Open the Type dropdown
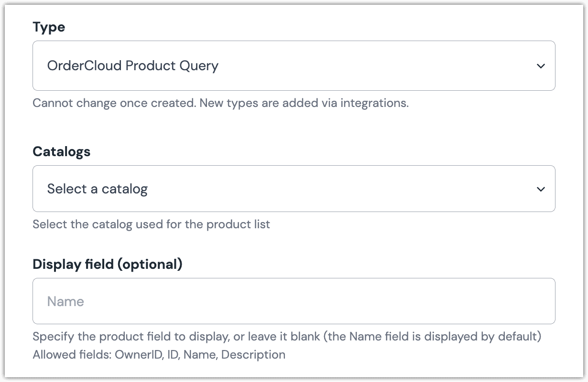This screenshot has height=382, width=588. pyautogui.click(x=294, y=66)
